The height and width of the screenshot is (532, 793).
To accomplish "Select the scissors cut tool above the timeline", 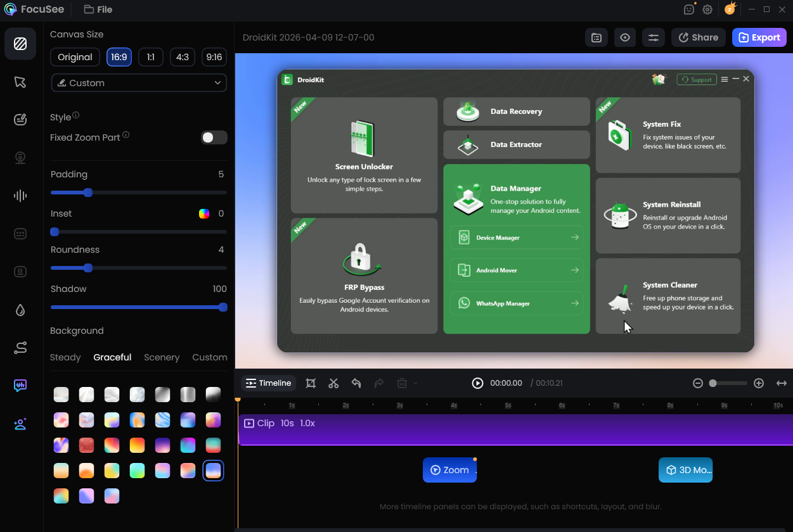I will (333, 383).
